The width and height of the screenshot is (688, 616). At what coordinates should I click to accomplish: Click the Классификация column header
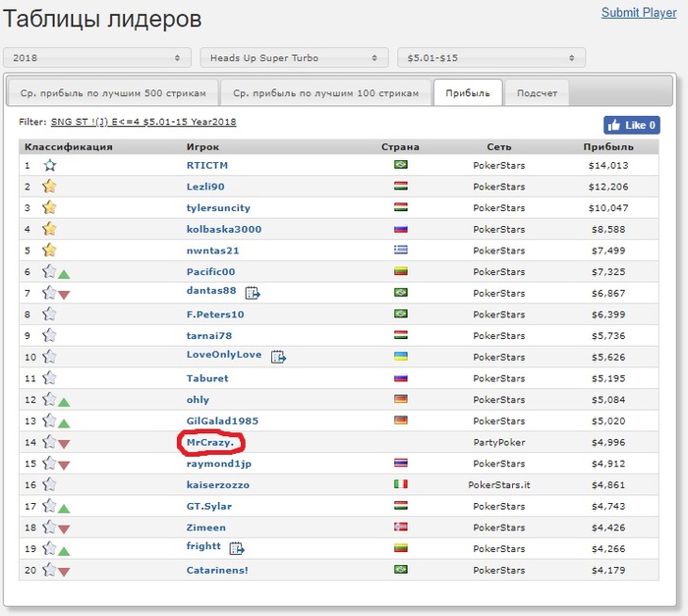coord(69,147)
